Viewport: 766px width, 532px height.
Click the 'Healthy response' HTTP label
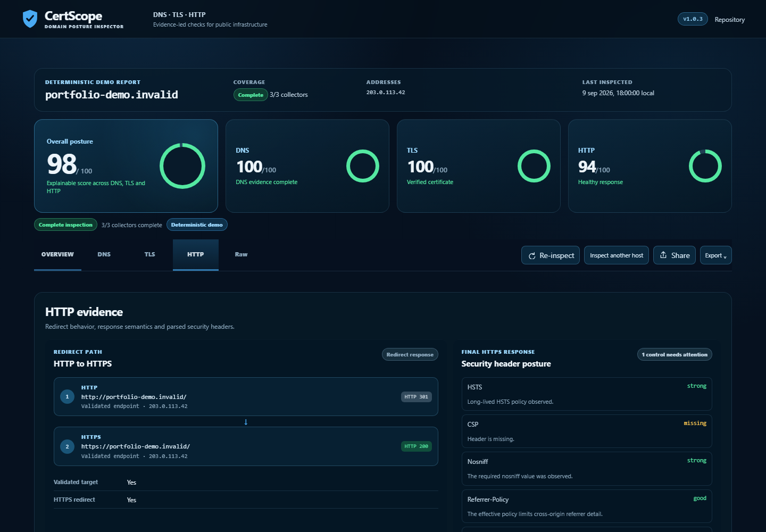601,182
